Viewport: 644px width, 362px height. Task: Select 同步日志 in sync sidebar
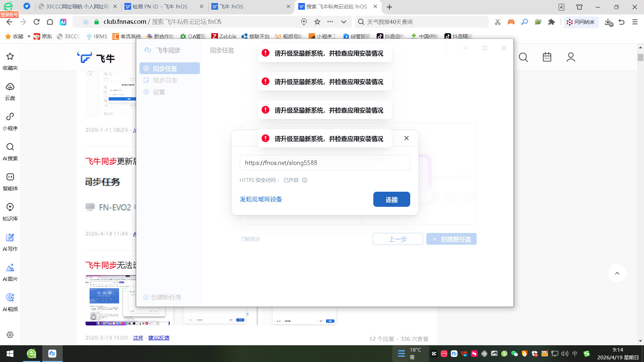(170, 80)
